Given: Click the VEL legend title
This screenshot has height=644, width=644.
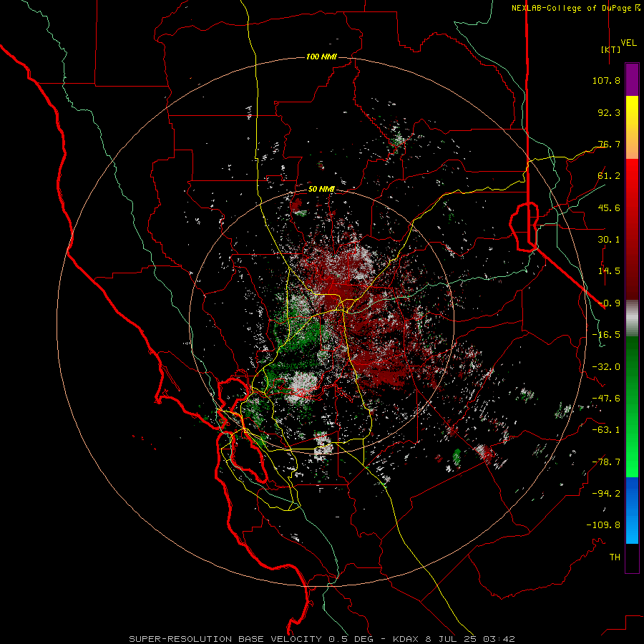Looking at the screenshot, I should (x=628, y=43).
